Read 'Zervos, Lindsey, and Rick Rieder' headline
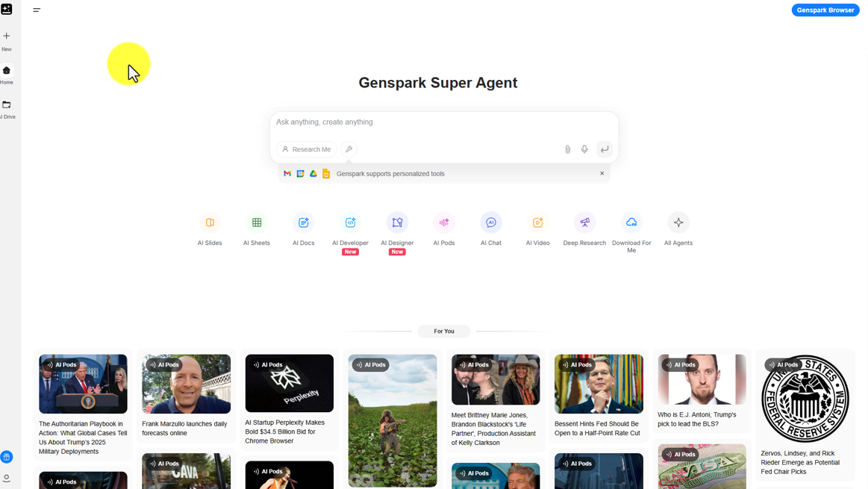The width and height of the screenshot is (868, 489). 800,462
